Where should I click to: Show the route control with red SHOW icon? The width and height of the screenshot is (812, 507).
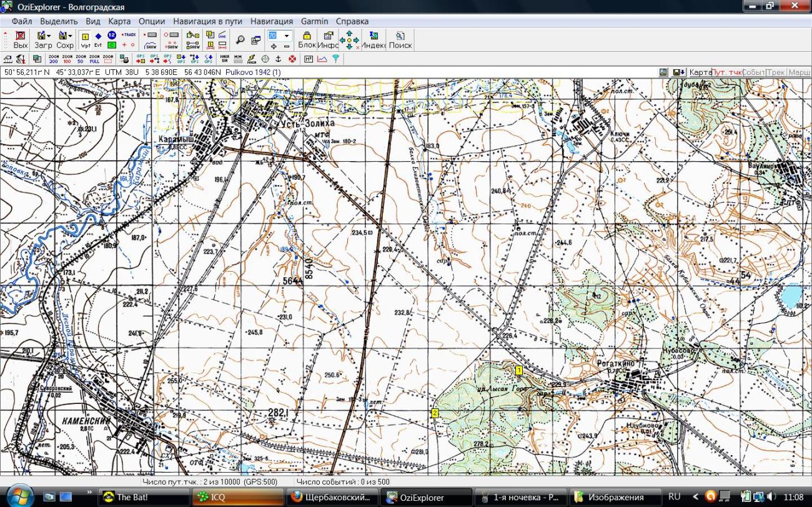[x=171, y=45]
